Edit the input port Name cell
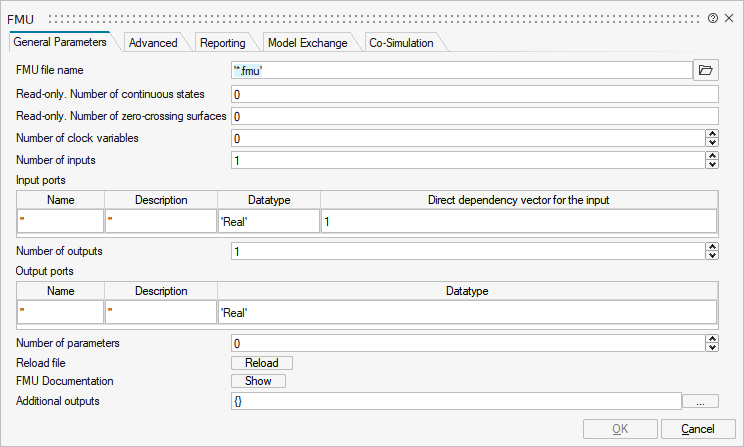744x447 pixels. [x=60, y=221]
